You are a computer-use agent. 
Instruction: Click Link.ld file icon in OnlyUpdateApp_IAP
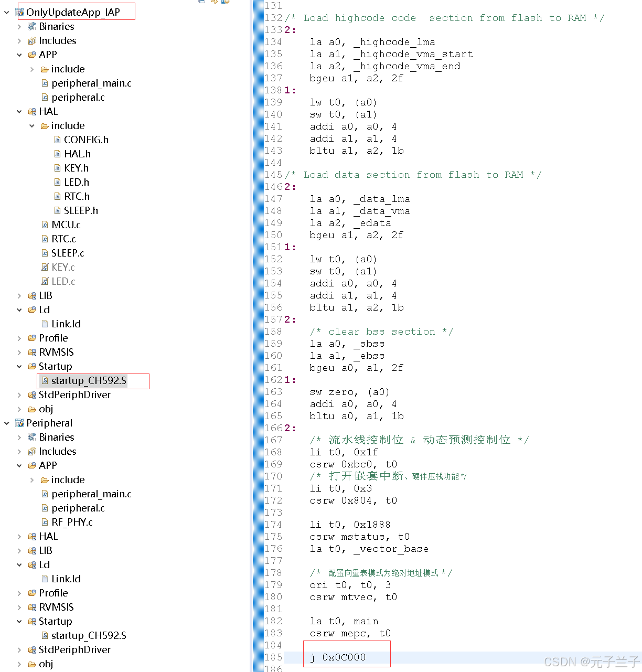[x=45, y=324]
